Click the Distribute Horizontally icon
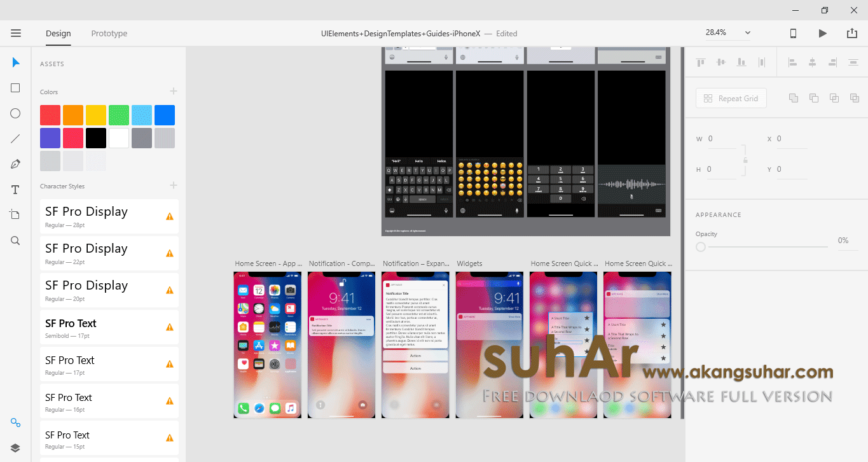Screen dimensions: 868x462 click(853, 62)
